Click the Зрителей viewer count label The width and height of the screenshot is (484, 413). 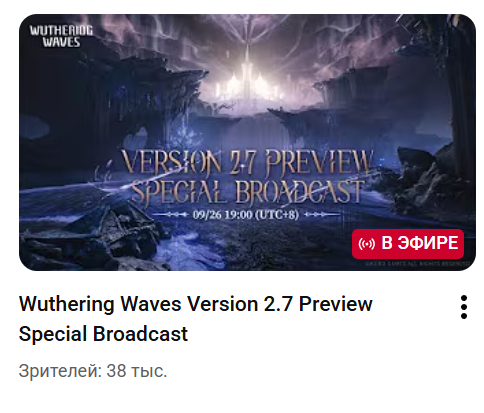(60, 371)
